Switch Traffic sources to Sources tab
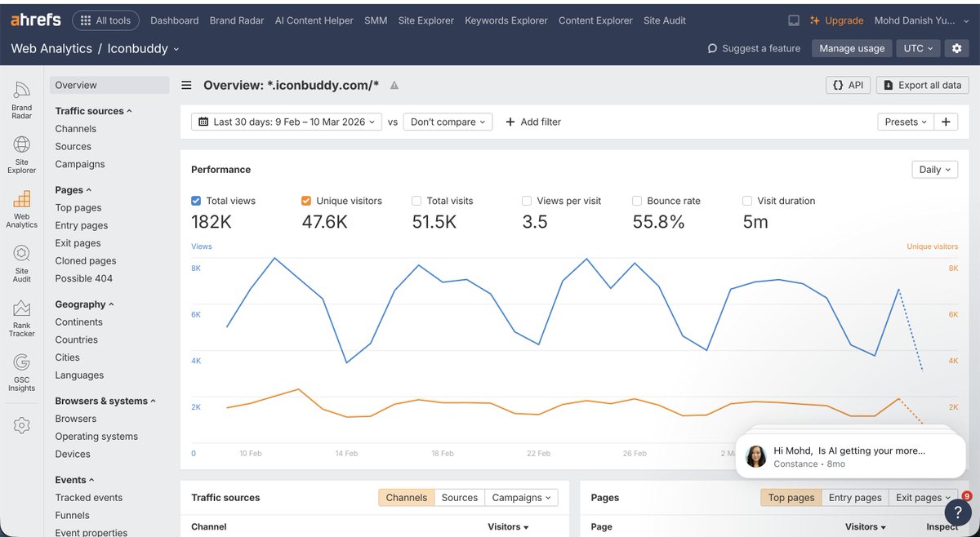 [x=460, y=498]
